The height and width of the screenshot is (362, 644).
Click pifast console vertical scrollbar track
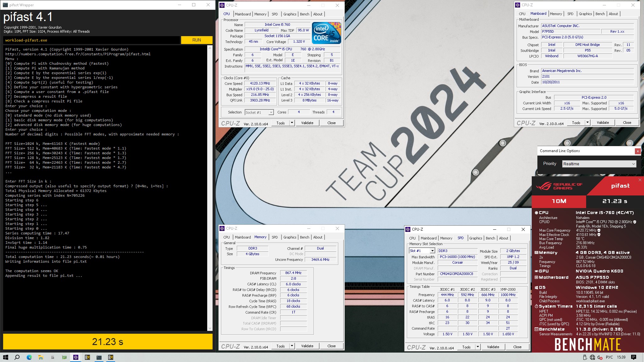coord(210,188)
